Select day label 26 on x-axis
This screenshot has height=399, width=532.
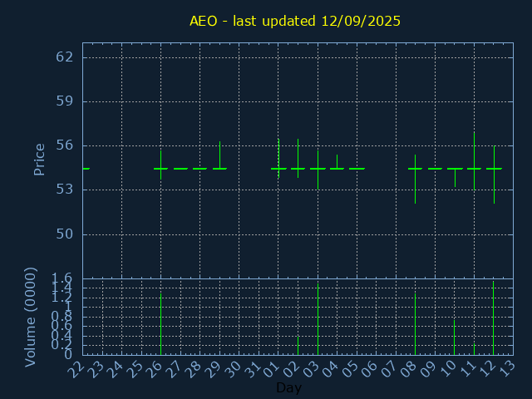(155, 369)
